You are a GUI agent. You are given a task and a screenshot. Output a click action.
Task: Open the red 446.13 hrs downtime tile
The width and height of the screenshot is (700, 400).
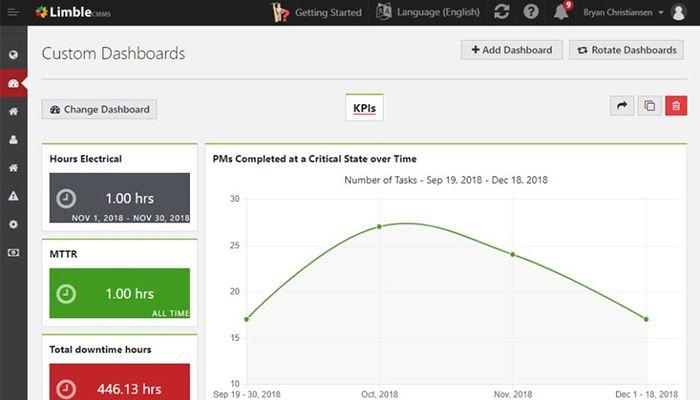pos(120,382)
